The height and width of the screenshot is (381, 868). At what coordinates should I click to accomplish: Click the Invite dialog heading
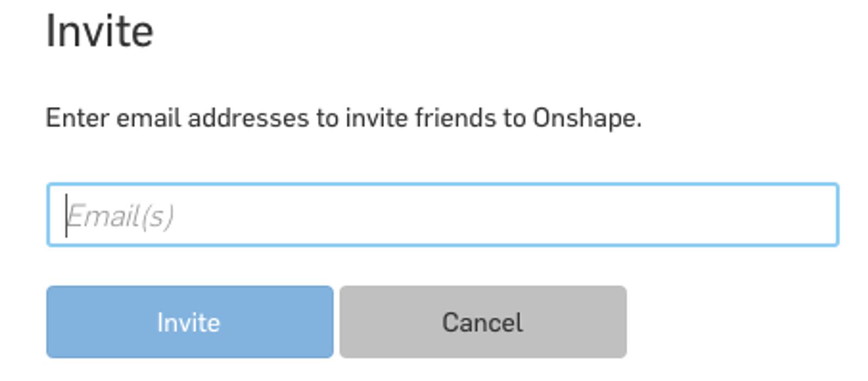tap(100, 31)
